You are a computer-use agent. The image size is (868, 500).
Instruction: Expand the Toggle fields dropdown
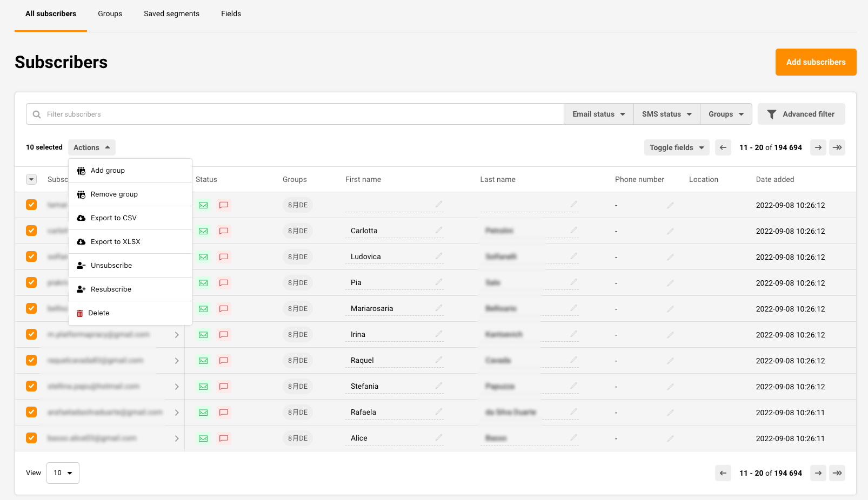tap(676, 147)
